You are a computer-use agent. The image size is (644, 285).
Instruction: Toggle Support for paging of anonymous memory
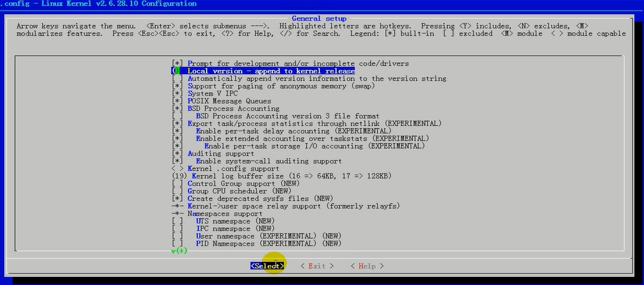(273, 86)
